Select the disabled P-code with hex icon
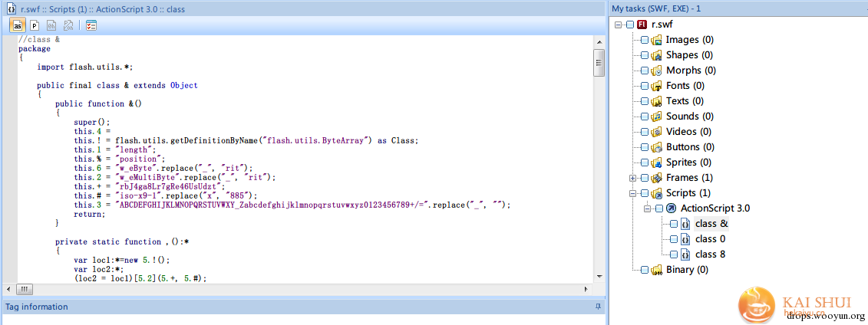The image size is (868, 325). (68, 25)
